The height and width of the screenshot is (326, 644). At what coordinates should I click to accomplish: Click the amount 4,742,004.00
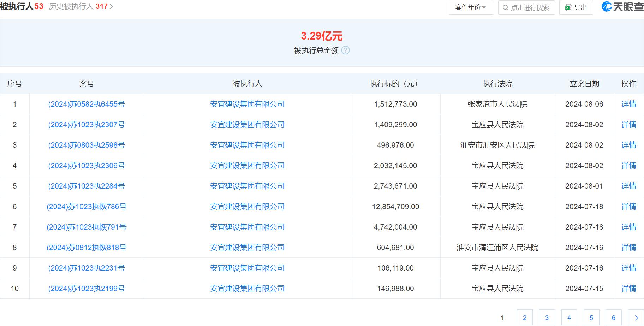[x=395, y=227]
